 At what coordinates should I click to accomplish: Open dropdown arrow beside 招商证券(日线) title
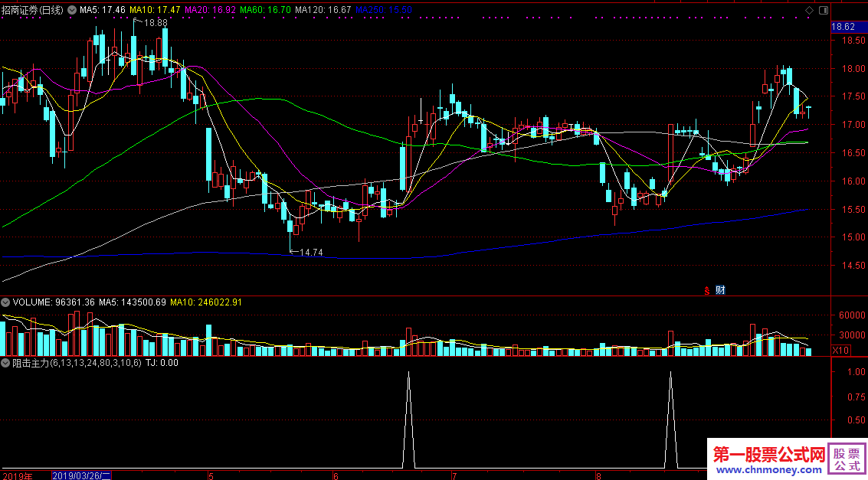click(71, 10)
